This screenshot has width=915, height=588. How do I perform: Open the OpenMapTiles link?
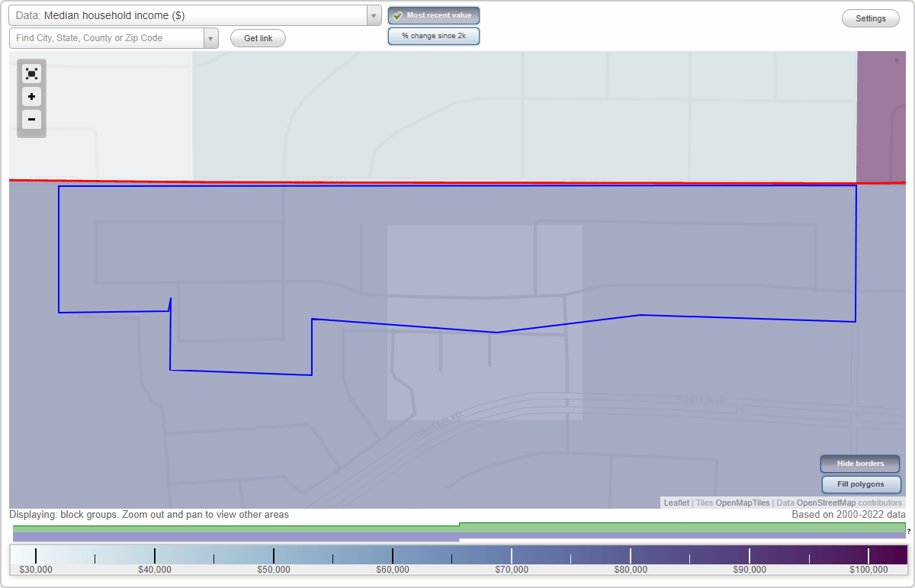pos(743,503)
